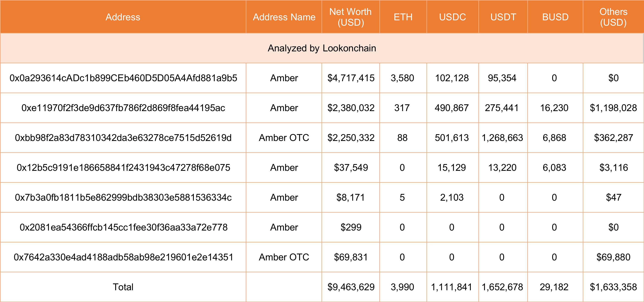
Task: Click the Total row label
Action: [123, 287]
